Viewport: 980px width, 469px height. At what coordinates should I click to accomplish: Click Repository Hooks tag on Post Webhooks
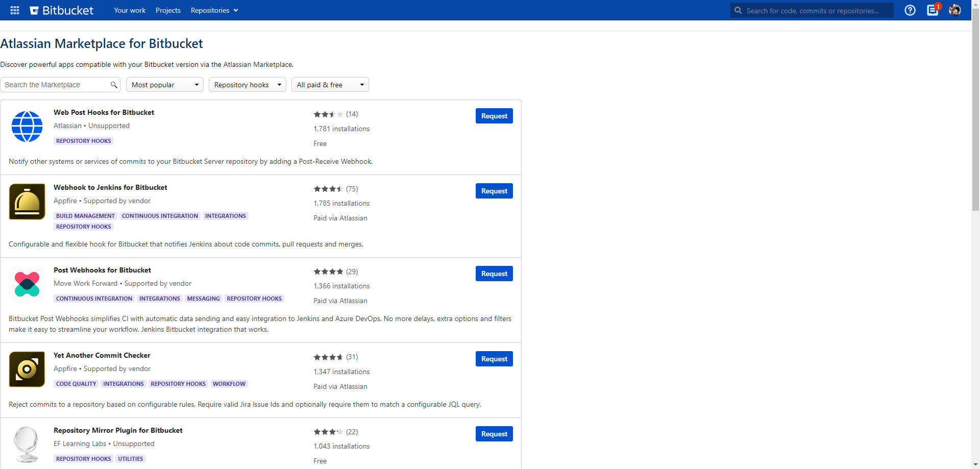pos(254,299)
